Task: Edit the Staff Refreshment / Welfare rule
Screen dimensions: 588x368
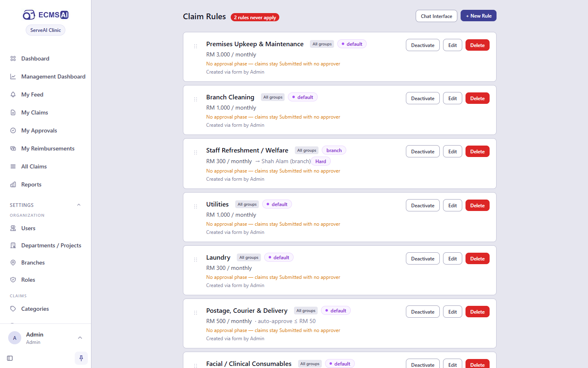Action: 452,152
